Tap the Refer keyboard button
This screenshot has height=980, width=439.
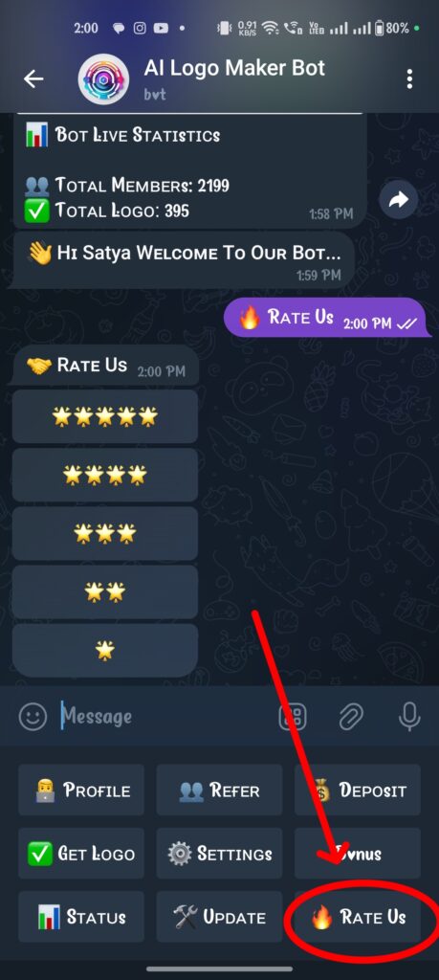[x=219, y=790]
